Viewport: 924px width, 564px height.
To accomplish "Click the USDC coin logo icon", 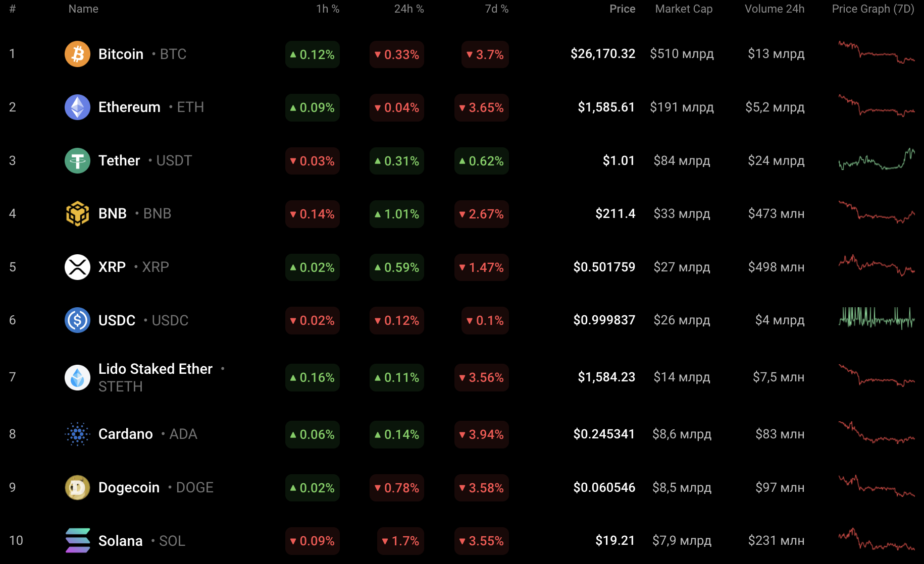I will pos(77,320).
